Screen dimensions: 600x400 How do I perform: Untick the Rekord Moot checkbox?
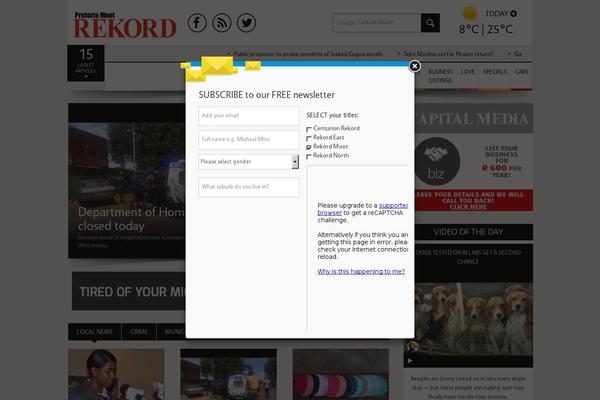309,147
